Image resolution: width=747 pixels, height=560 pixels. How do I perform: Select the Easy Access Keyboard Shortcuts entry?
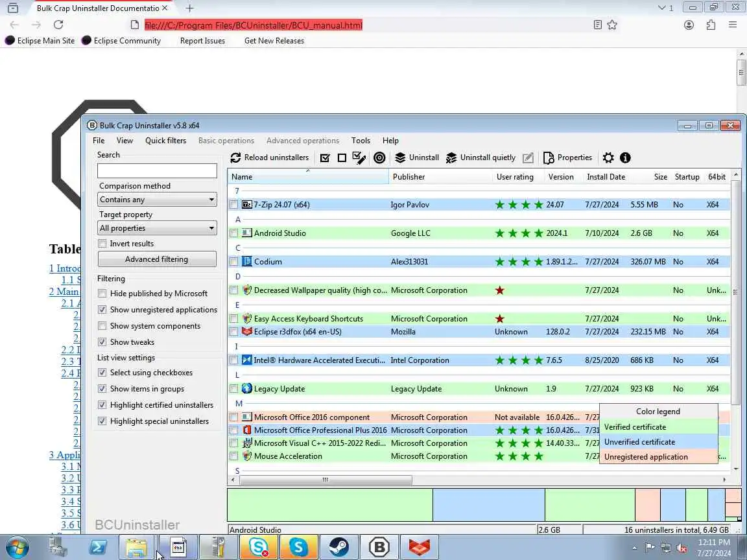point(479,319)
